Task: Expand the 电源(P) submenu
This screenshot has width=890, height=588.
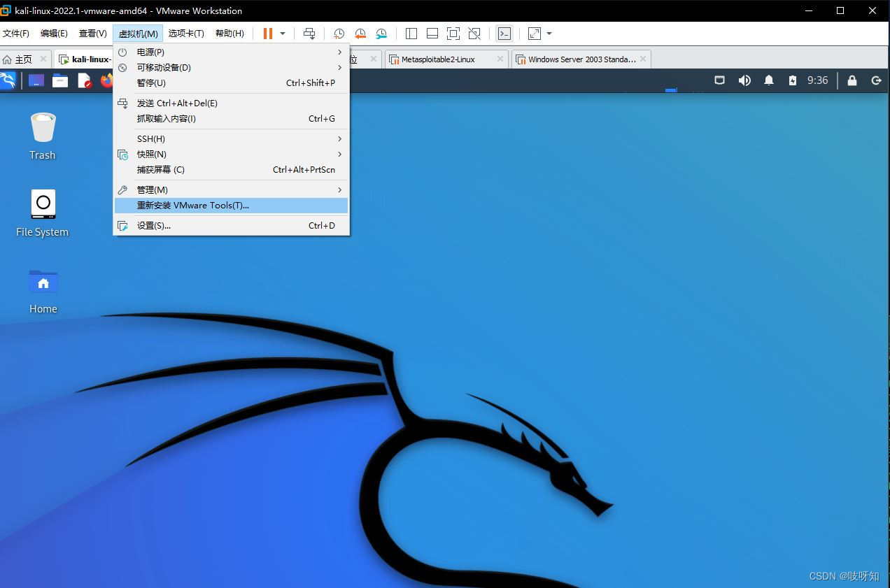Action: 231,52
